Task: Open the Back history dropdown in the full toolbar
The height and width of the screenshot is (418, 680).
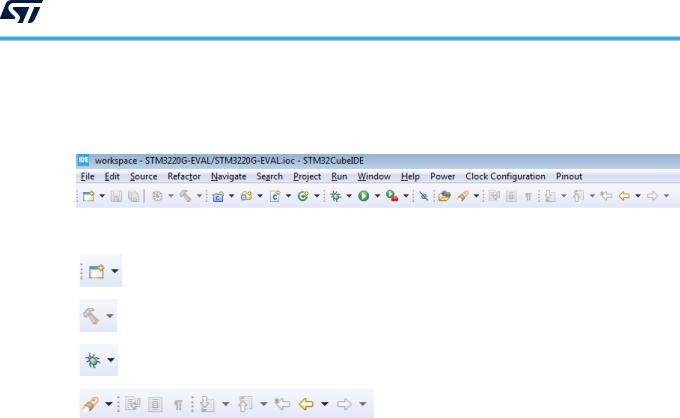Action: [x=638, y=196]
